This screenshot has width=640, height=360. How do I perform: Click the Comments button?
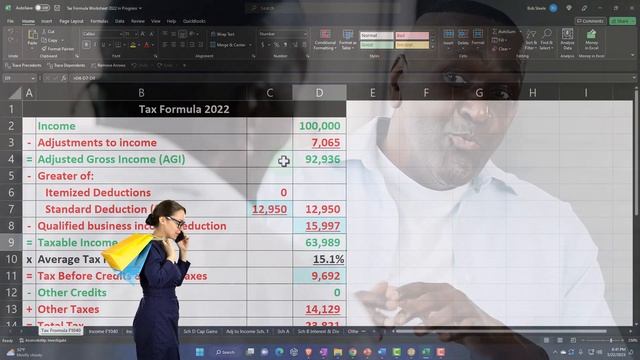click(590, 21)
